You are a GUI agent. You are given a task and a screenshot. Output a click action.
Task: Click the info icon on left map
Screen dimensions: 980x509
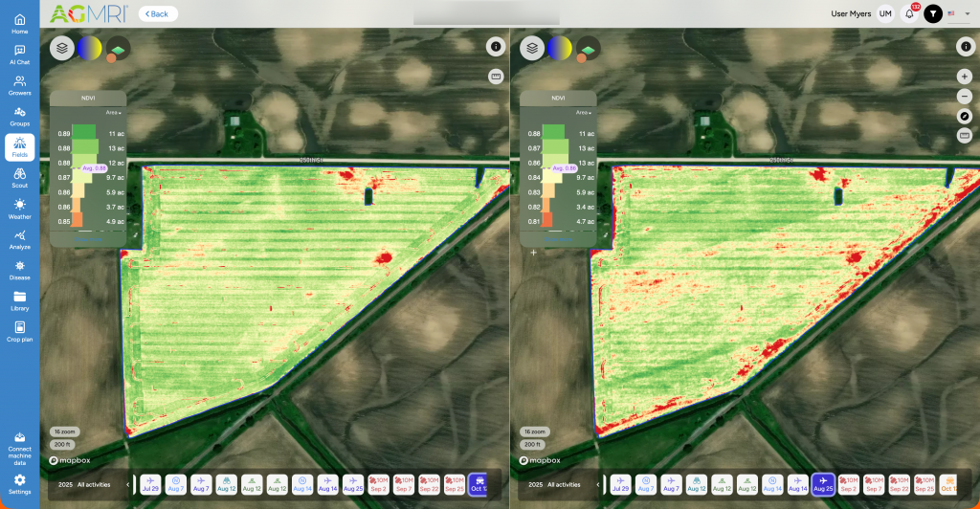tap(496, 47)
